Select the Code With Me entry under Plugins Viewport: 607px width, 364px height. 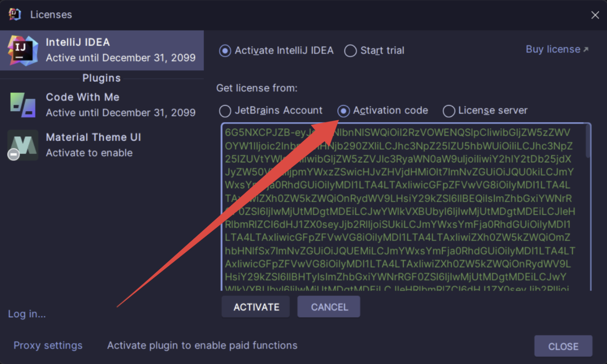pyautogui.click(x=101, y=104)
